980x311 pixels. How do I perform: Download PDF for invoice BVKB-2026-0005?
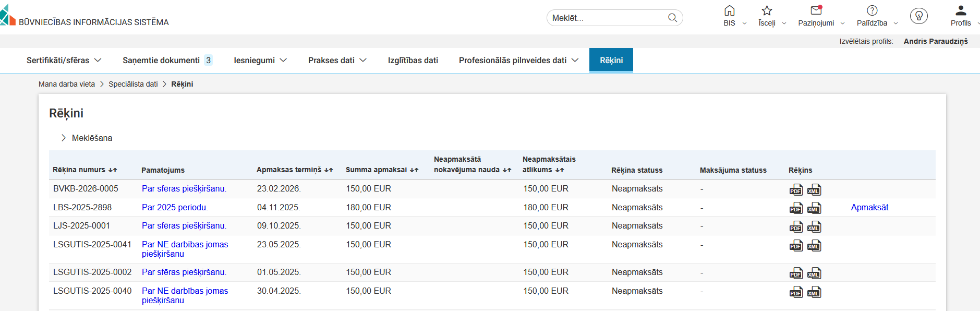click(796, 190)
